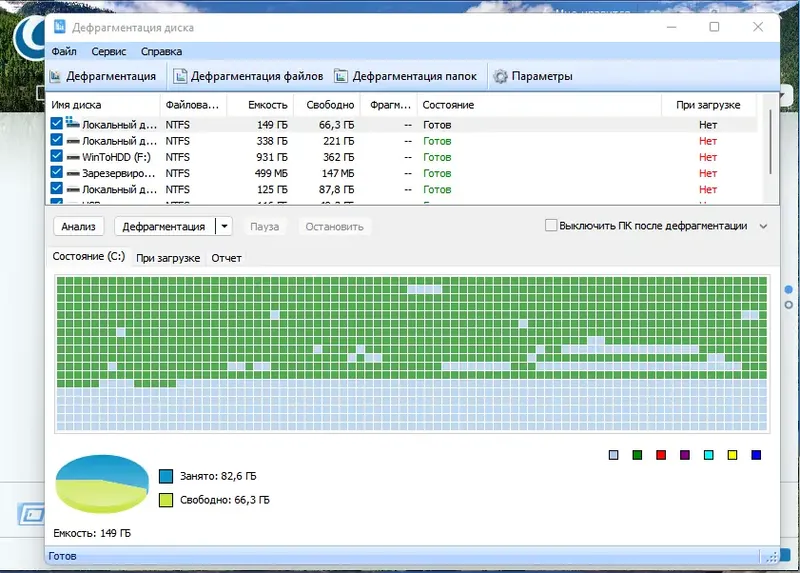Click the light blue legend swatch

coord(614,455)
